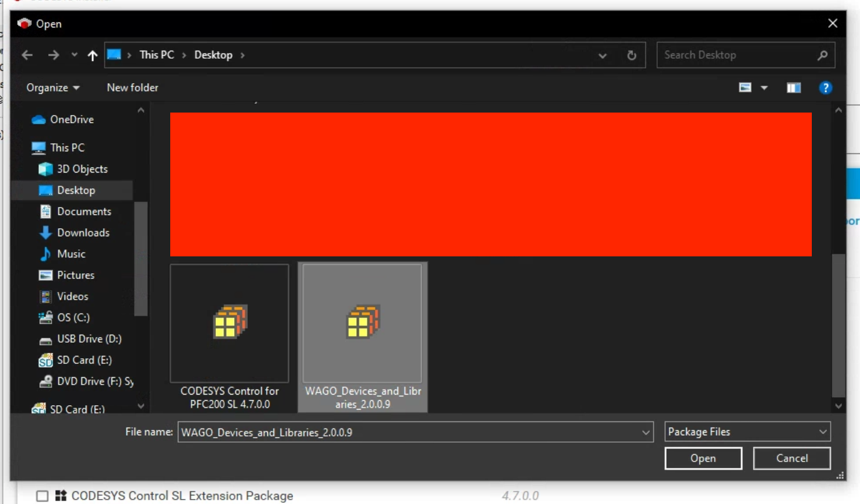Click the Up one level arrow

click(x=93, y=55)
